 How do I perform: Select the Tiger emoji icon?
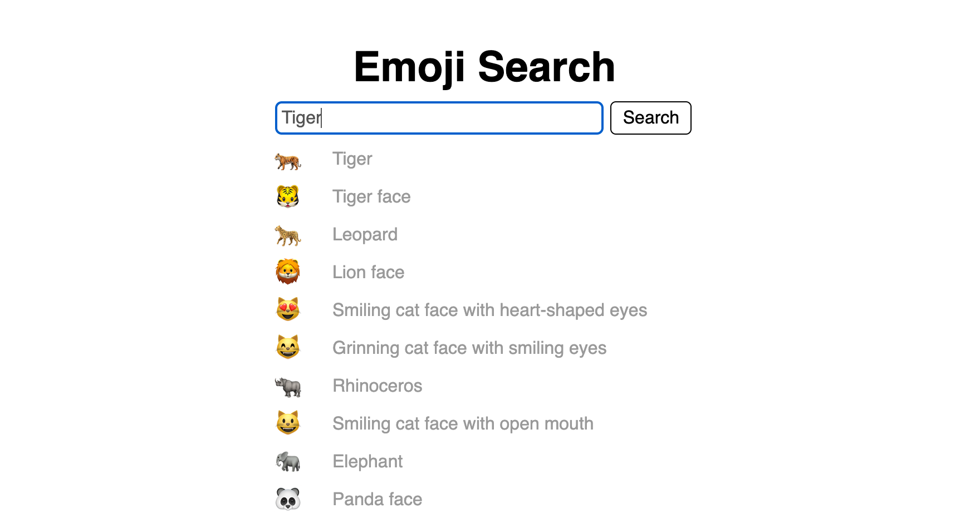[x=288, y=160]
